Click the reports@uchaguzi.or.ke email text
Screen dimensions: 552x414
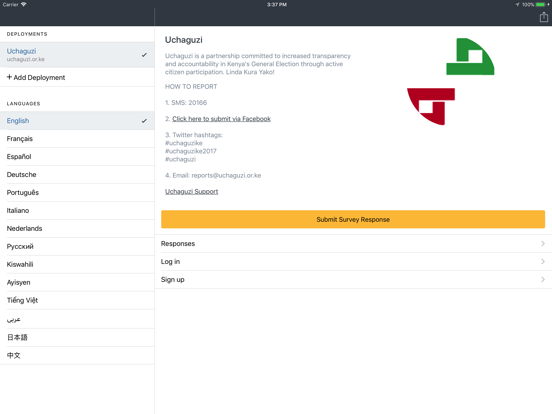click(226, 175)
